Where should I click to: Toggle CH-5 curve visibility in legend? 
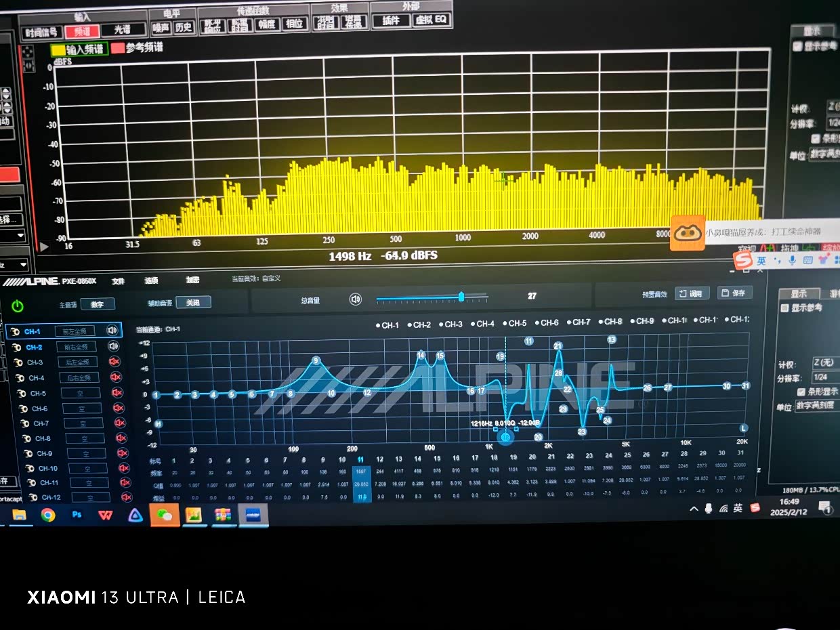coord(514,324)
